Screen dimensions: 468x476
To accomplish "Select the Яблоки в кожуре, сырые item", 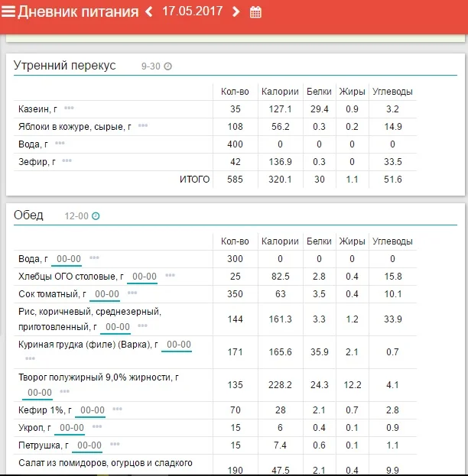I will 75,127.
